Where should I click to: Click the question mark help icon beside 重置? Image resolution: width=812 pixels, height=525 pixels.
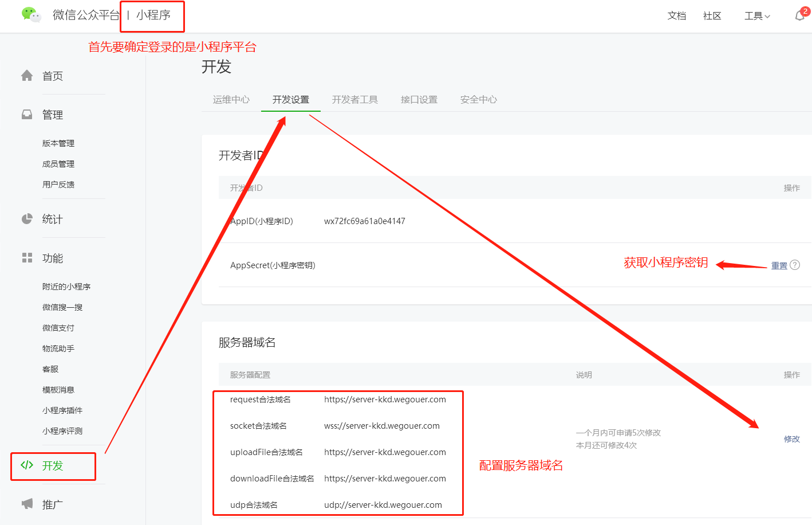pyautogui.click(x=795, y=265)
